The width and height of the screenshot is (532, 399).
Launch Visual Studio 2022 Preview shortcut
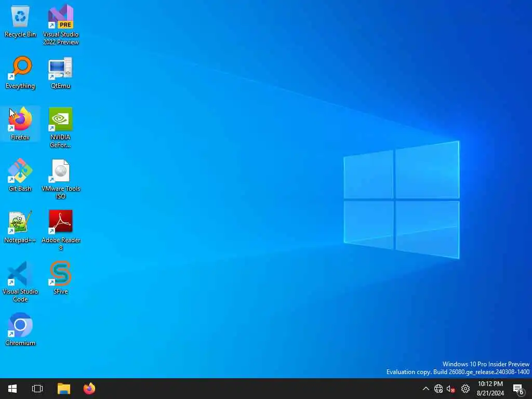pyautogui.click(x=61, y=24)
